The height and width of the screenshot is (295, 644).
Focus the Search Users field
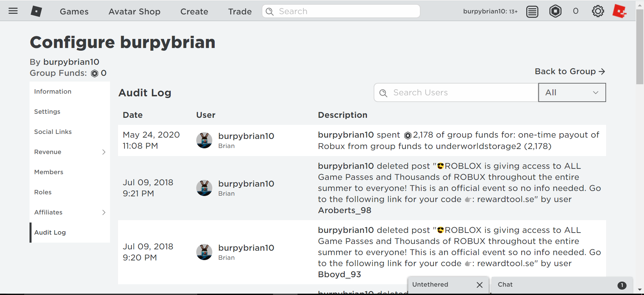tap(456, 93)
